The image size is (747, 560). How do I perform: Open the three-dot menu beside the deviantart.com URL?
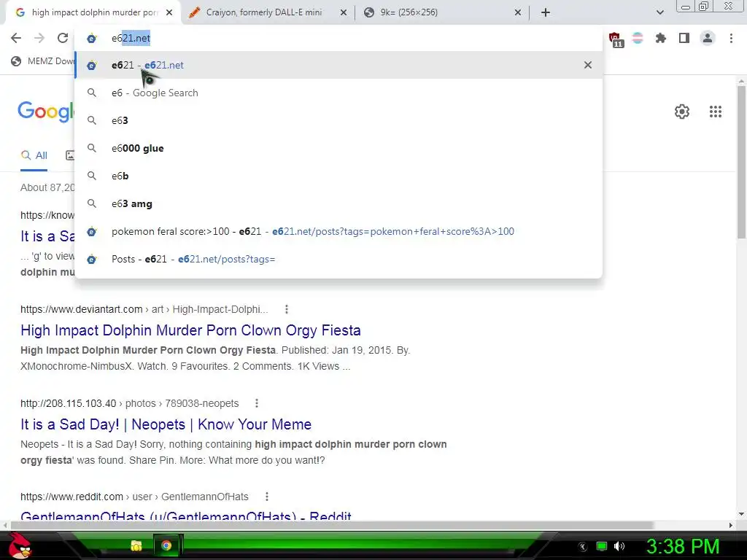286,309
